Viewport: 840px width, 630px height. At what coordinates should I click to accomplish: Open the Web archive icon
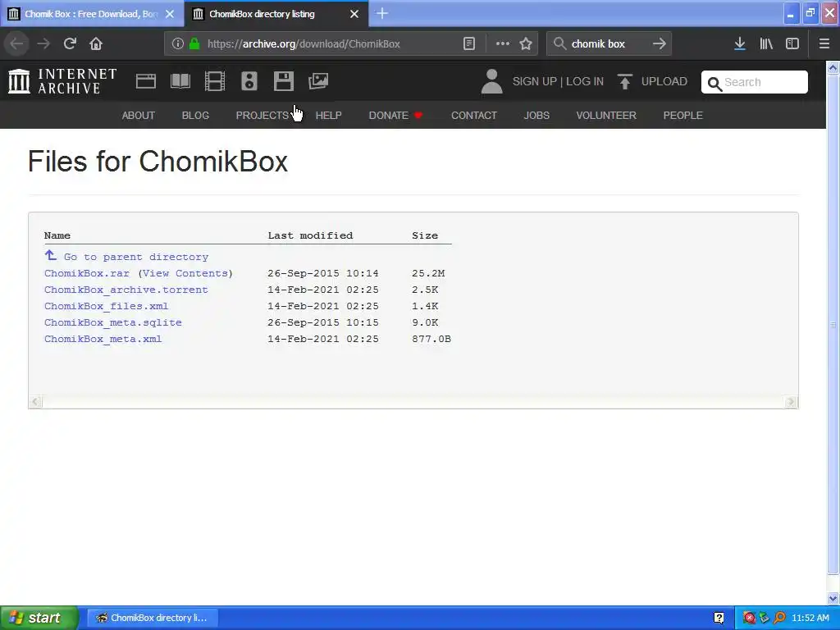(x=146, y=81)
